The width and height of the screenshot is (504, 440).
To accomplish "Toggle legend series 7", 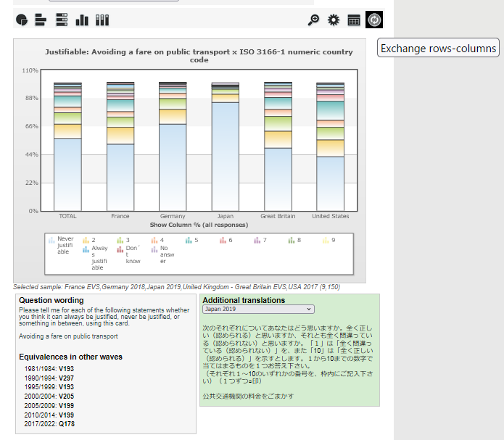I will [260, 240].
